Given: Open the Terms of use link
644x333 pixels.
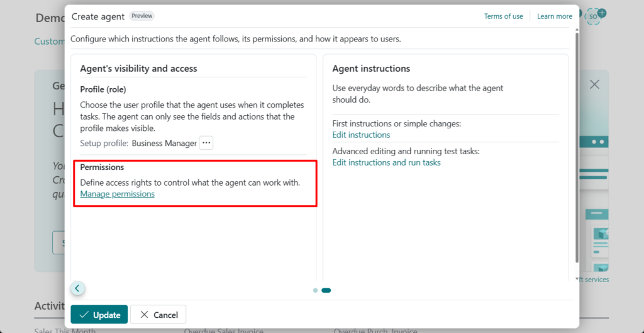Looking at the screenshot, I should pyautogui.click(x=503, y=16).
